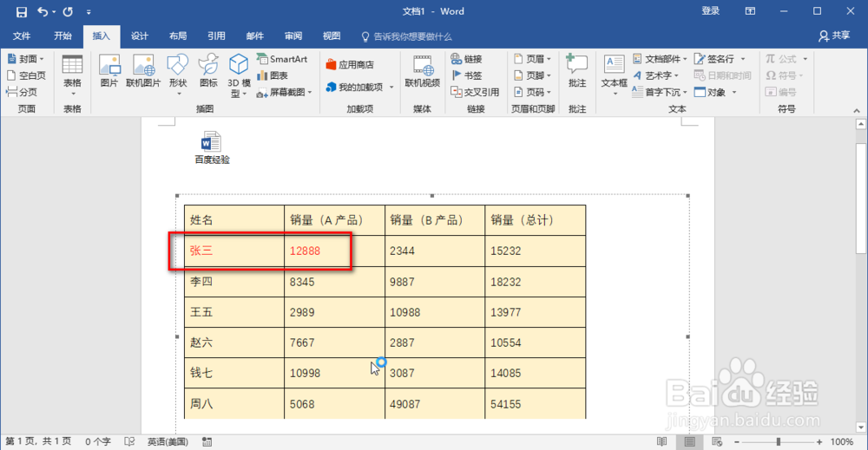
Task: Click 登录 to sign in
Action: 710,11
